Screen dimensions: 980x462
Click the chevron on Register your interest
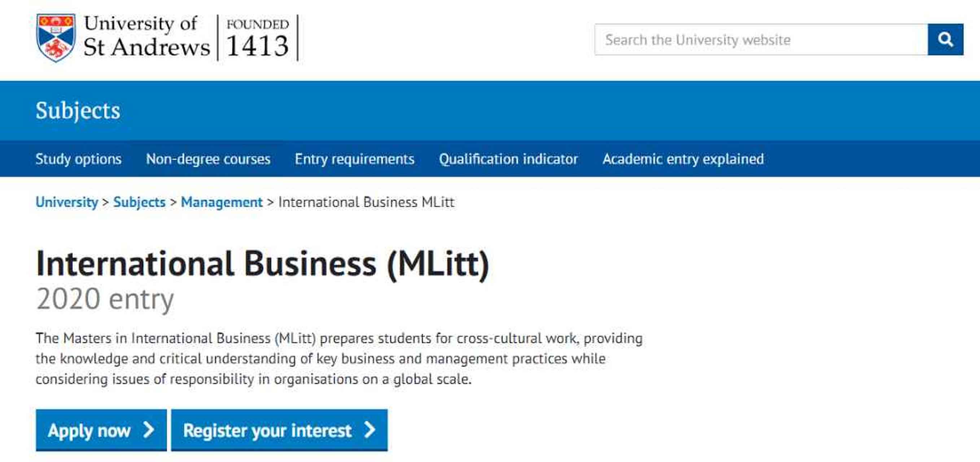(370, 430)
